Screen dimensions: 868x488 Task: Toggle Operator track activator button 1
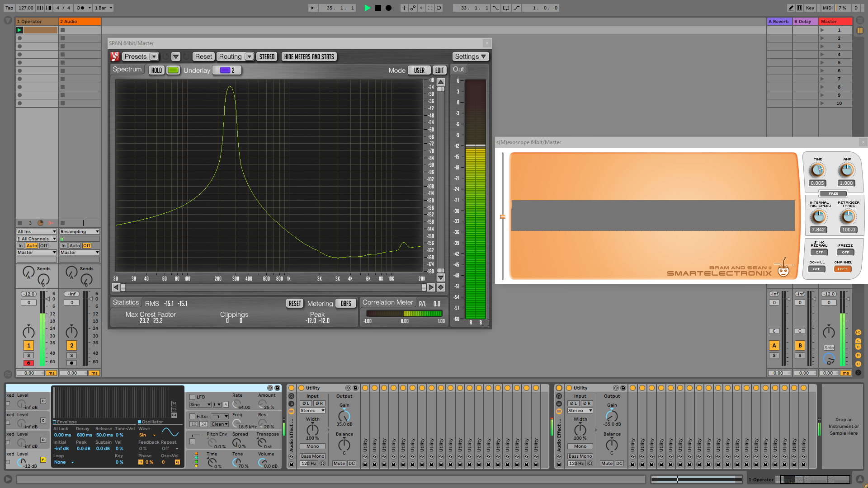(x=28, y=345)
